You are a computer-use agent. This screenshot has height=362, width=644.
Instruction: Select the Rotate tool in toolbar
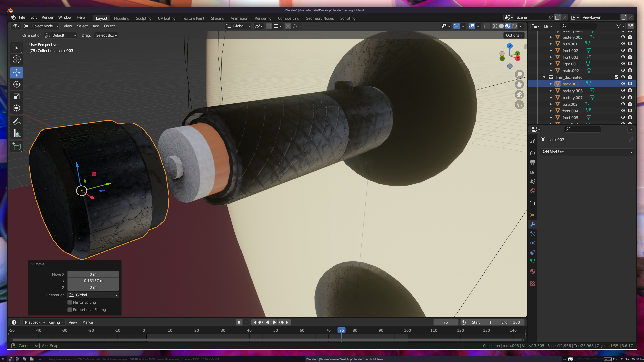[x=17, y=84]
